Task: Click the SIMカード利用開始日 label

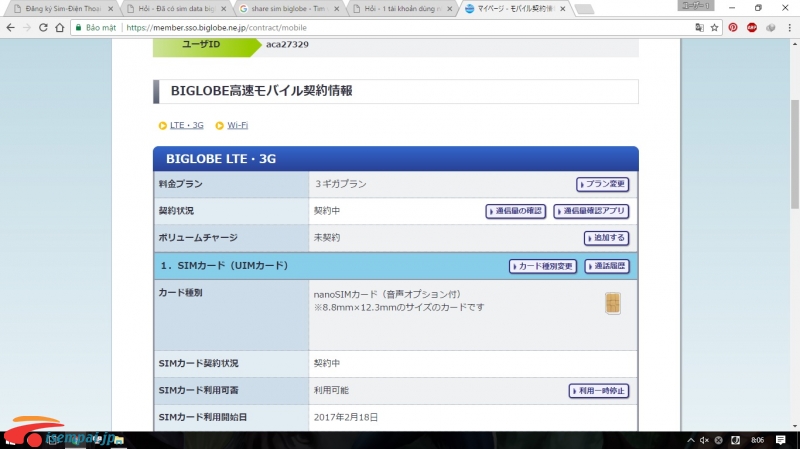Action: [203, 417]
